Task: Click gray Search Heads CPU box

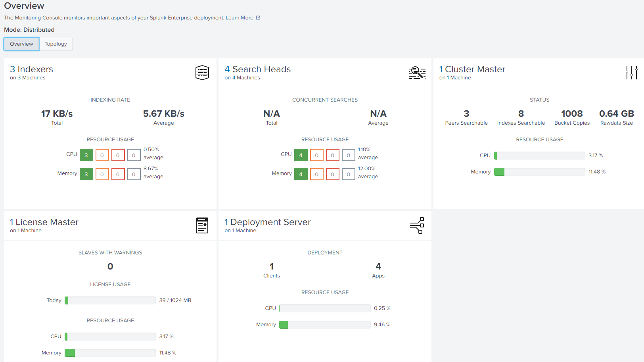Action: point(349,155)
